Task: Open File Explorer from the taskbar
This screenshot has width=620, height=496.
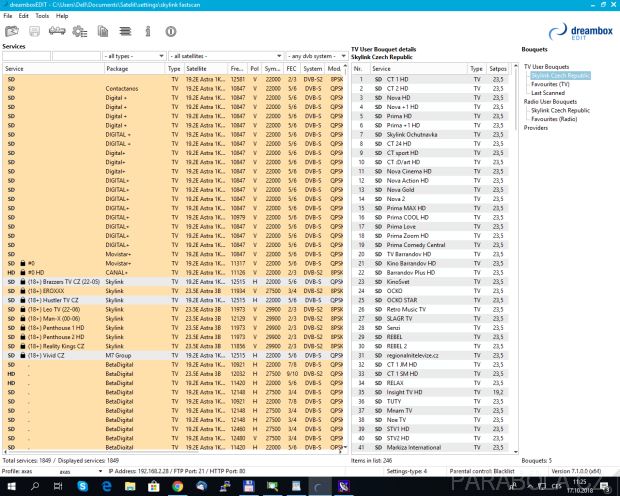Action: point(130,486)
